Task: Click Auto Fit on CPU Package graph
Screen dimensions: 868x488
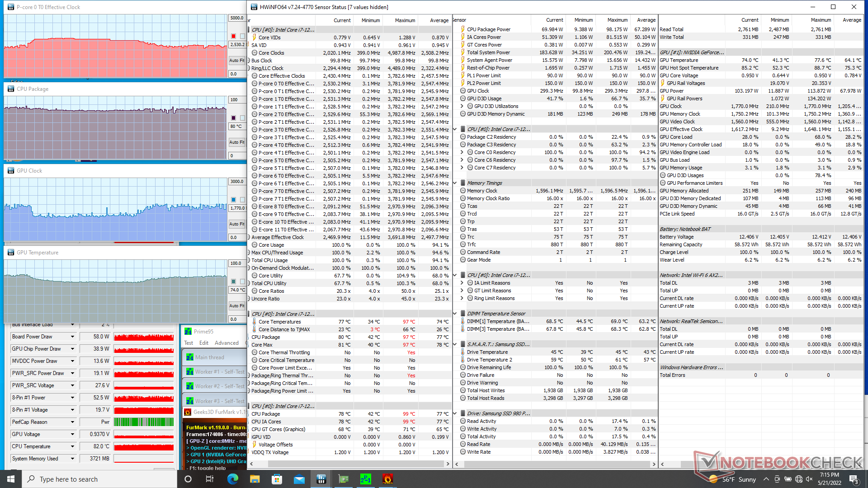Action: (236, 142)
